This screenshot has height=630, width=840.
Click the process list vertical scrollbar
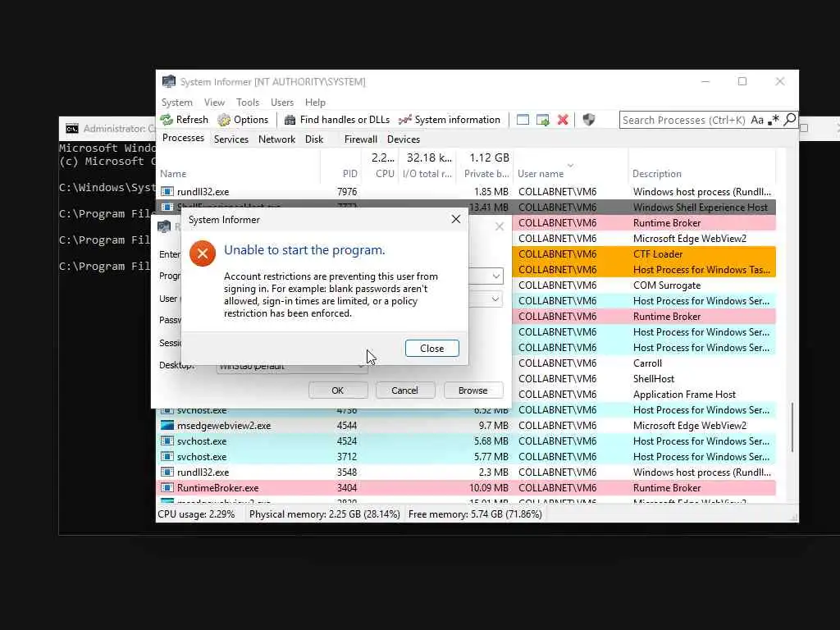tap(792, 427)
